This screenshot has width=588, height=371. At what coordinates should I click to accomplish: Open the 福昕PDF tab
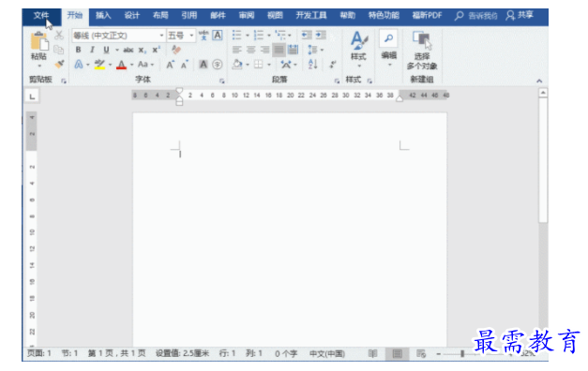click(427, 16)
